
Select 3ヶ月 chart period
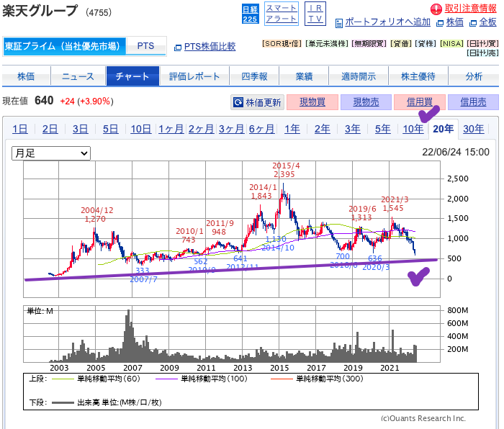(231, 129)
